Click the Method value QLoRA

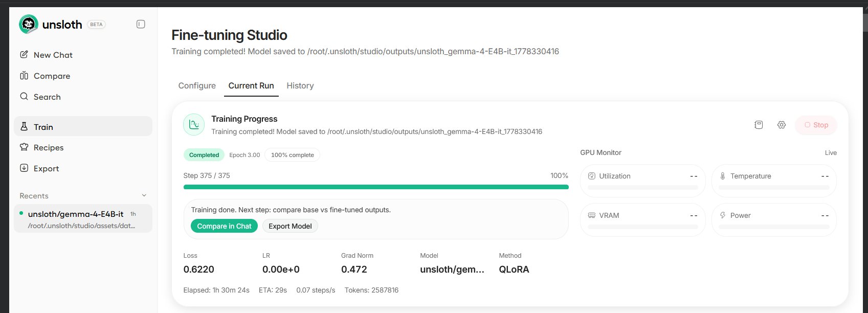tap(514, 269)
